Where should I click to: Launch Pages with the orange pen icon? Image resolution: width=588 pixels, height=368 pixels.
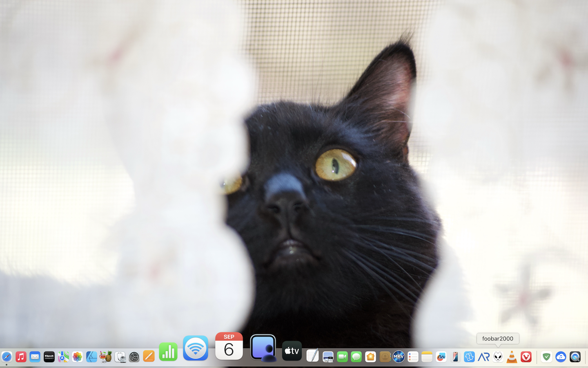[x=149, y=357]
